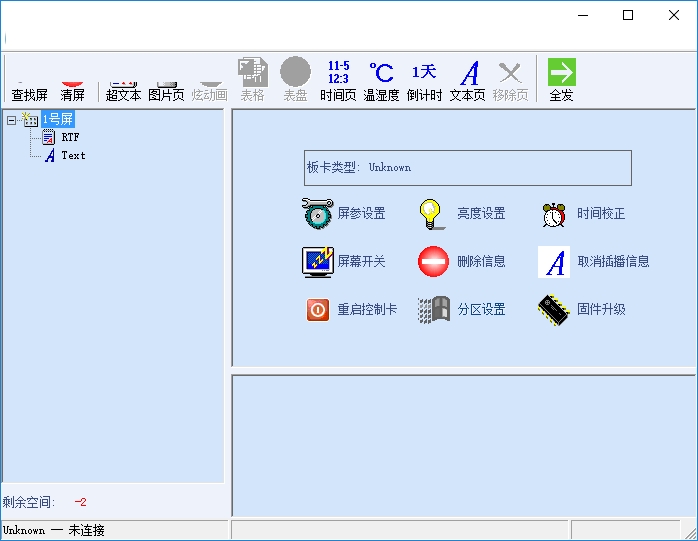Open 时间校正 time correction
The width and height of the screenshot is (698, 541).
tap(583, 213)
